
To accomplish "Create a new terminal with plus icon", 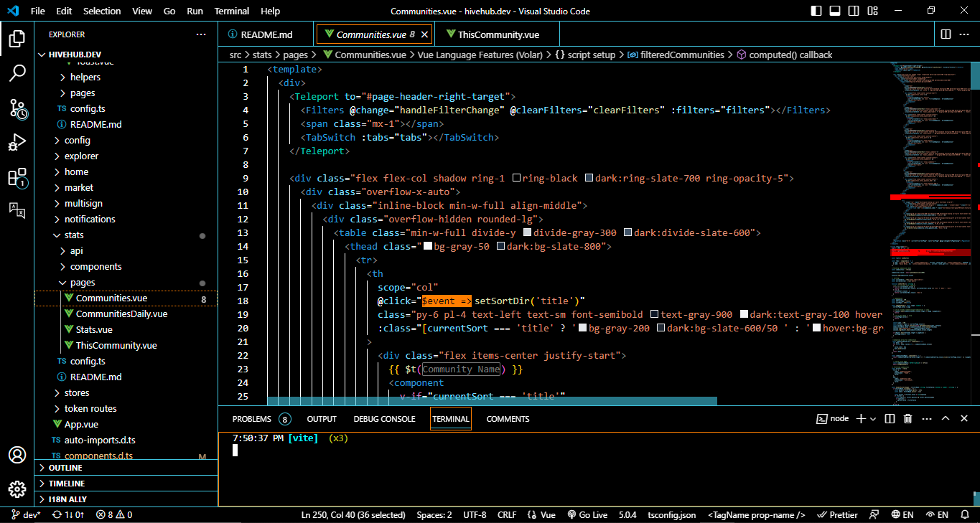I will tap(861, 419).
